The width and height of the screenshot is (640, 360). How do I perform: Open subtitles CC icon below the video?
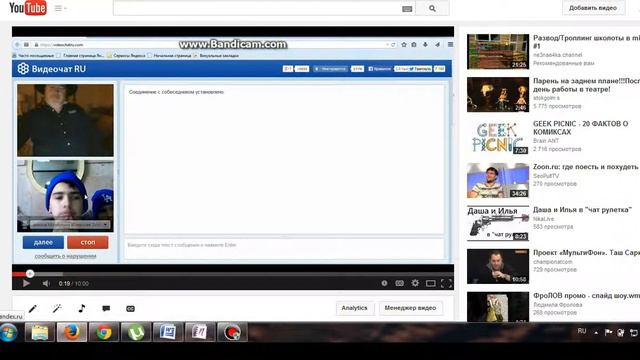130,309
